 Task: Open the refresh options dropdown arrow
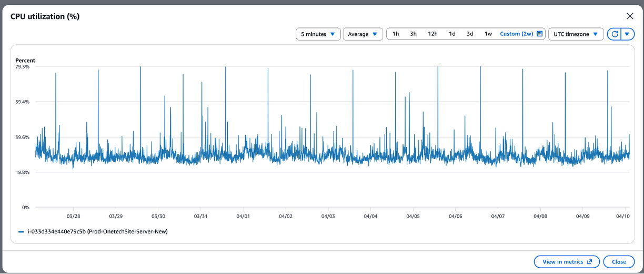627,34
